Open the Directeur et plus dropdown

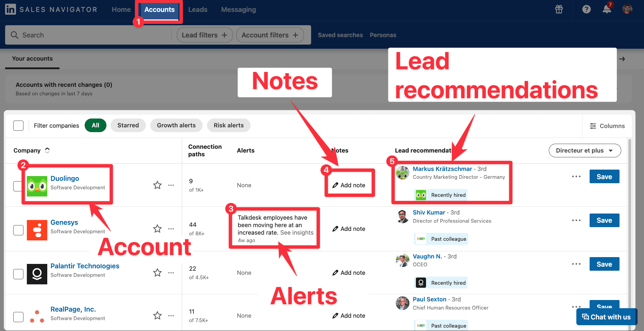pyautogui.click(x=585, y=151)
